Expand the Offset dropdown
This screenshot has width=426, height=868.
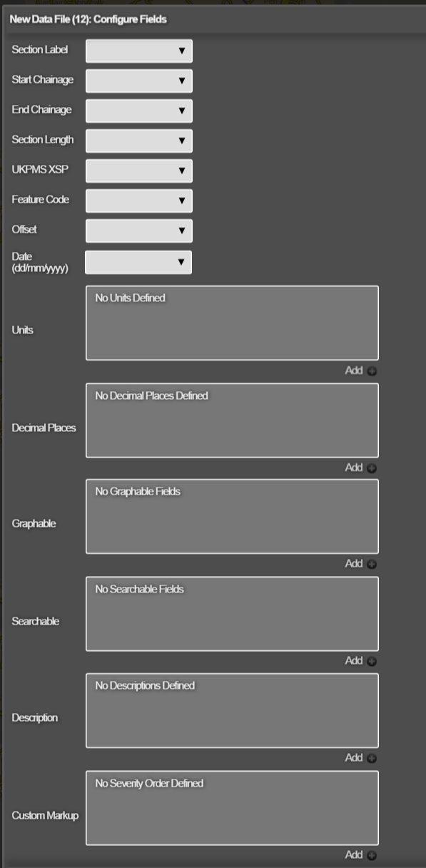(x=139, y=231)
